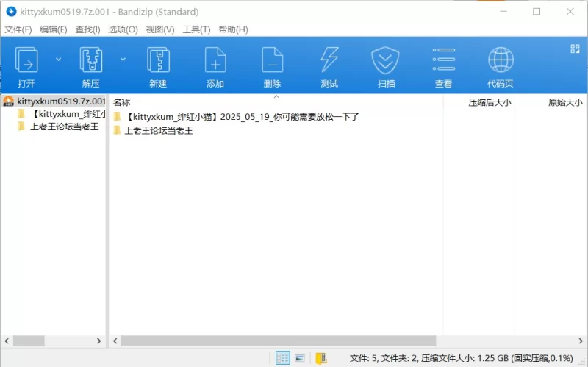Screen dimensions: 588x367
Task: Click the yellow archive icon in the status bar
Action: [x=321, y=358]
